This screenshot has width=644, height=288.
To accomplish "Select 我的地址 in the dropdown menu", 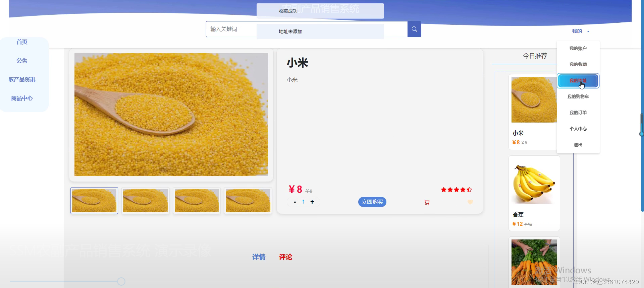I will [578, 81].
